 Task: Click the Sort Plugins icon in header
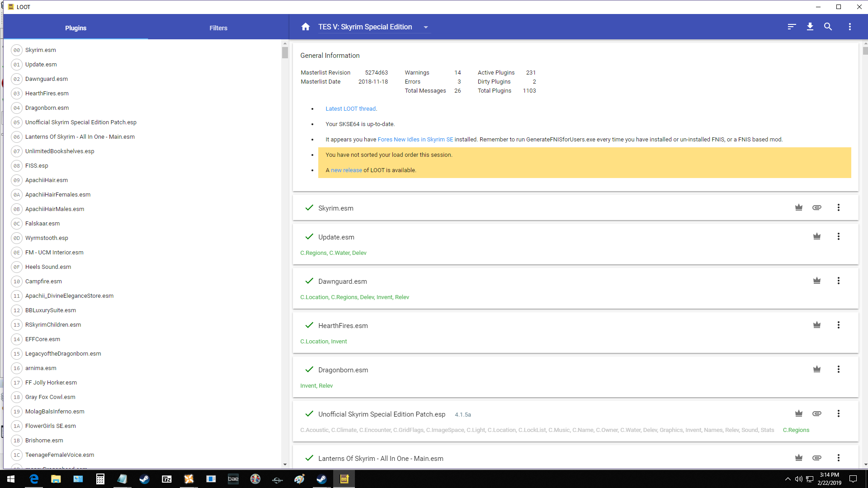(x=791, y=27)
